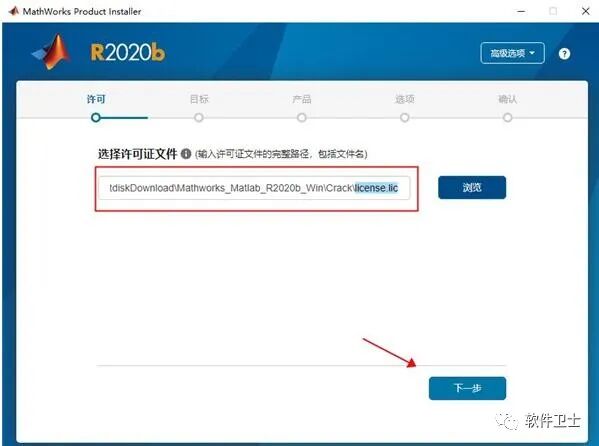Image resolution: width=599 pixels, height=446 pixels.
Task: Click the 产品 step circle marker
Action: click(x=302, y=117)
